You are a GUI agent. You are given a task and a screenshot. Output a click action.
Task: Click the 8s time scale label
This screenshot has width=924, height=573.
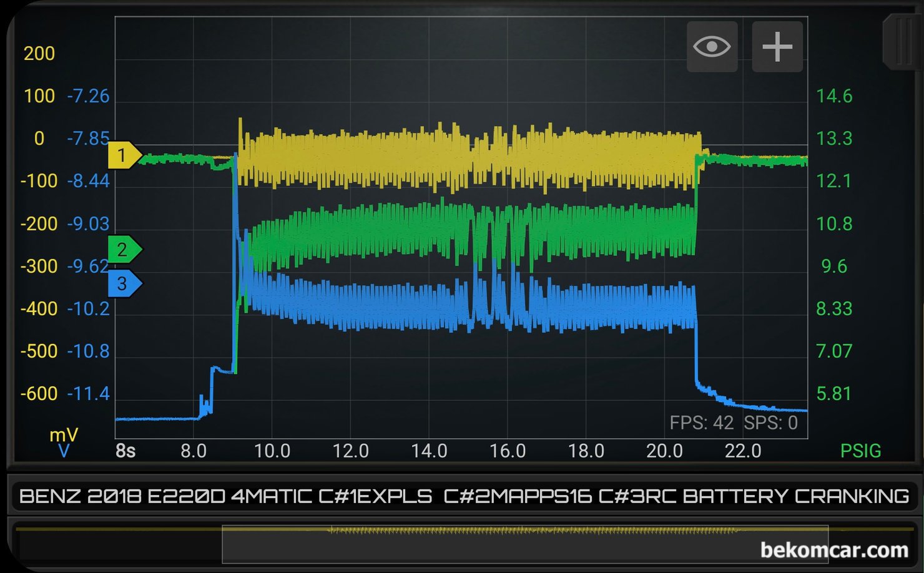point(125,451)
